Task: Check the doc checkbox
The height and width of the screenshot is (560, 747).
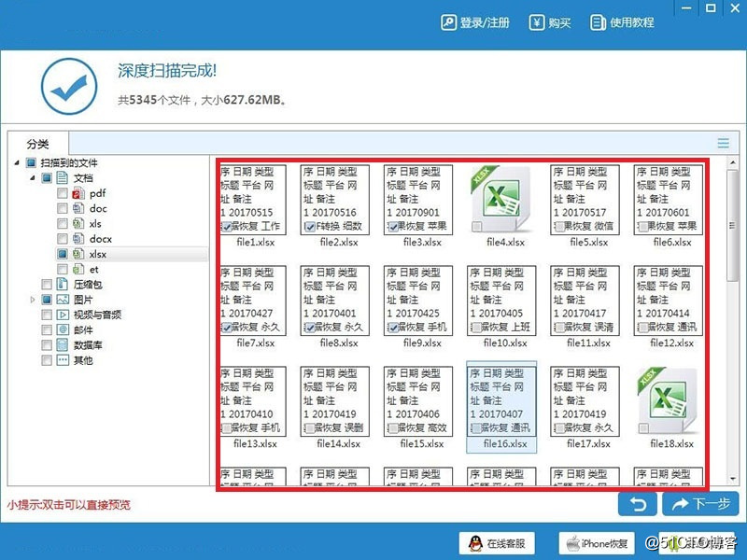Action: [62, 208]
